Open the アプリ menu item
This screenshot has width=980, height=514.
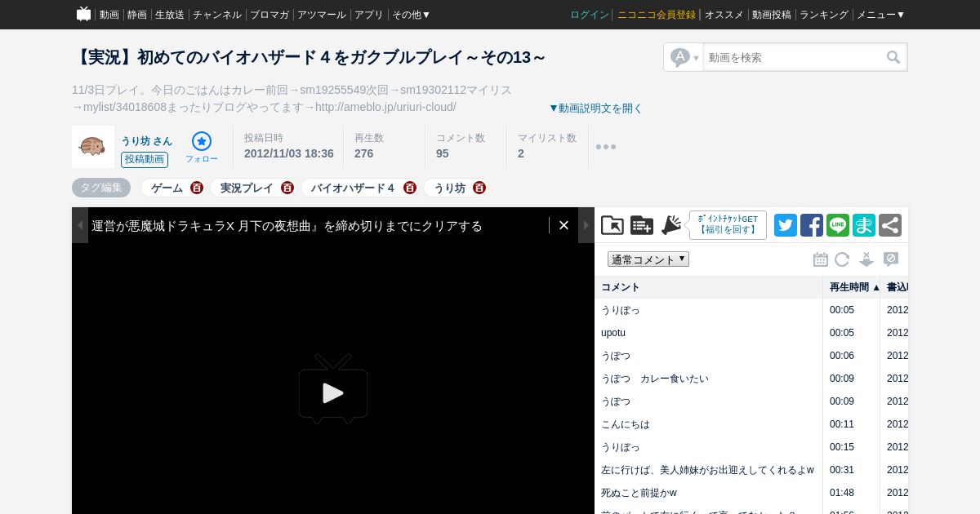point(369,15)
